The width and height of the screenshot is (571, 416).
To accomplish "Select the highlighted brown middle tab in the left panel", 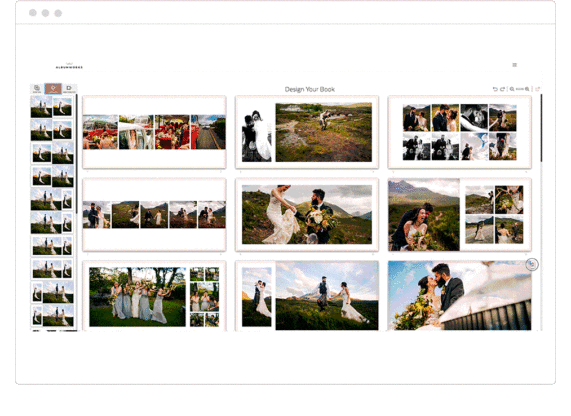I will tap(53, 89).
